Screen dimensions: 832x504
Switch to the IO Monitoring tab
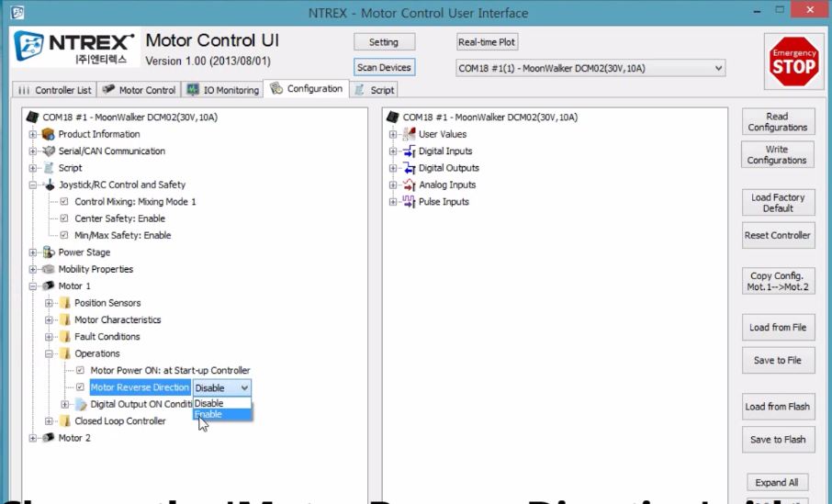[223, 90]
